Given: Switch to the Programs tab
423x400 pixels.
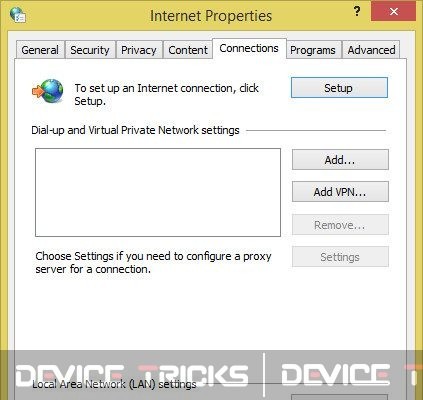Looking at the screenshot, I should [313, 50].
